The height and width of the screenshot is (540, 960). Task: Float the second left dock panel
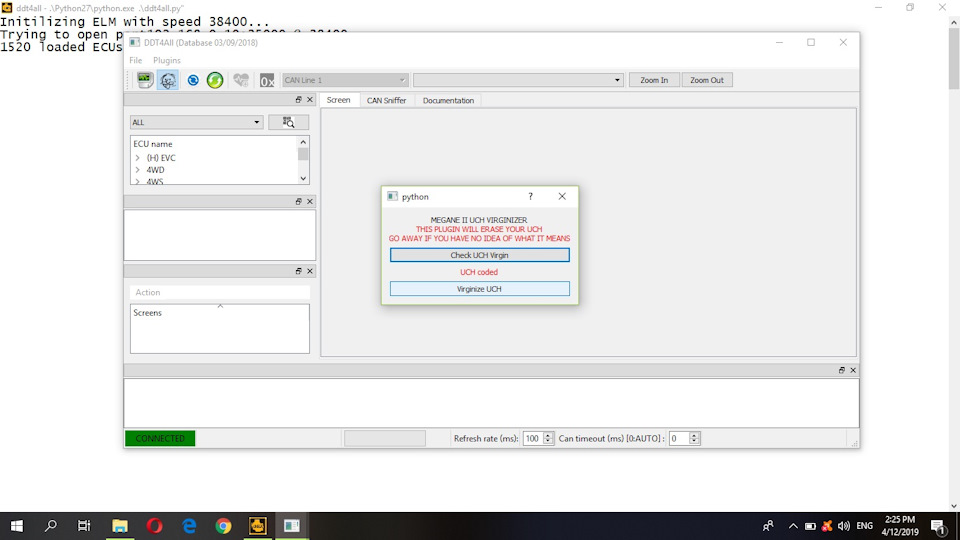[299, 201]
